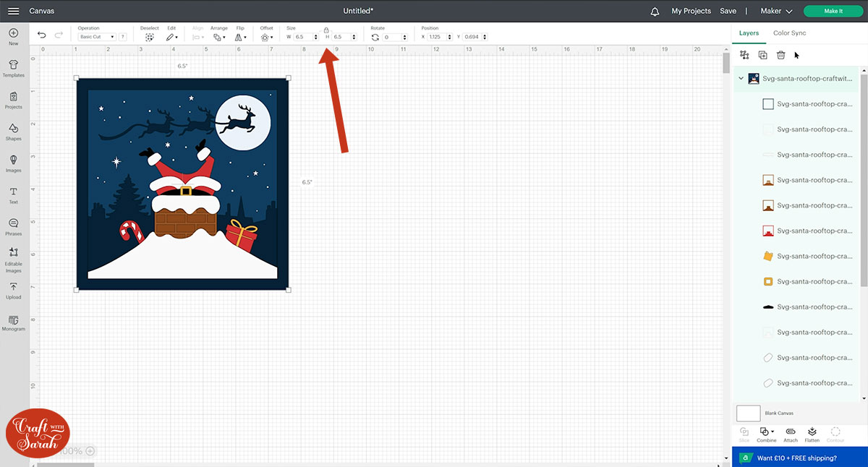The width and height of the screenshot is (868, 467).
Task: Toggle the size aspect ratio lock
Action: click(326, 31)
